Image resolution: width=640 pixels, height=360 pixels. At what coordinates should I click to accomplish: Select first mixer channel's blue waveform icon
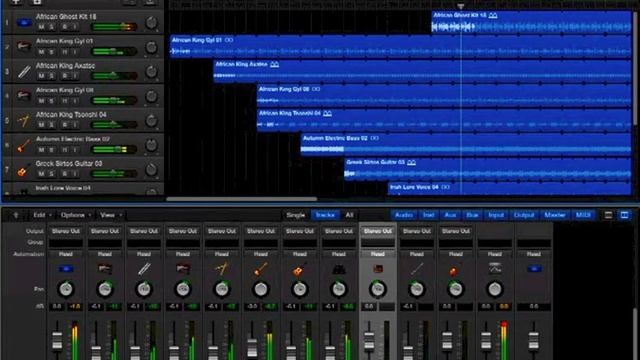point(66,269)
